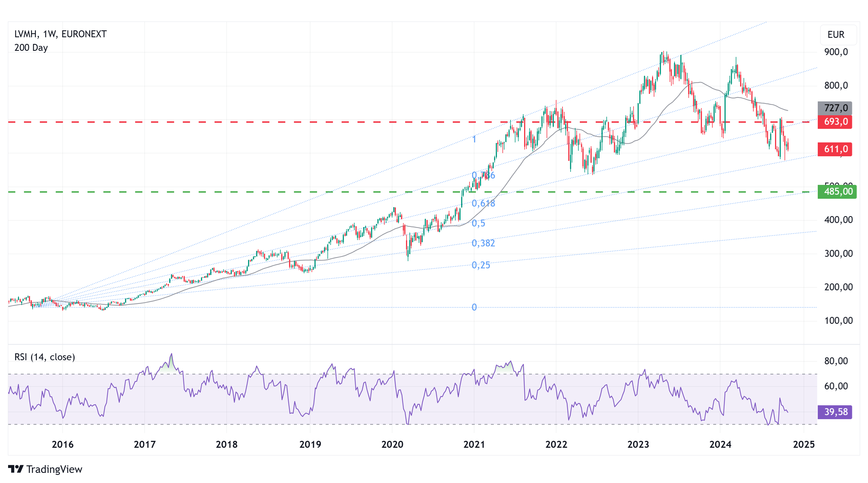Click the red 693,0 resistance price label

835,122
